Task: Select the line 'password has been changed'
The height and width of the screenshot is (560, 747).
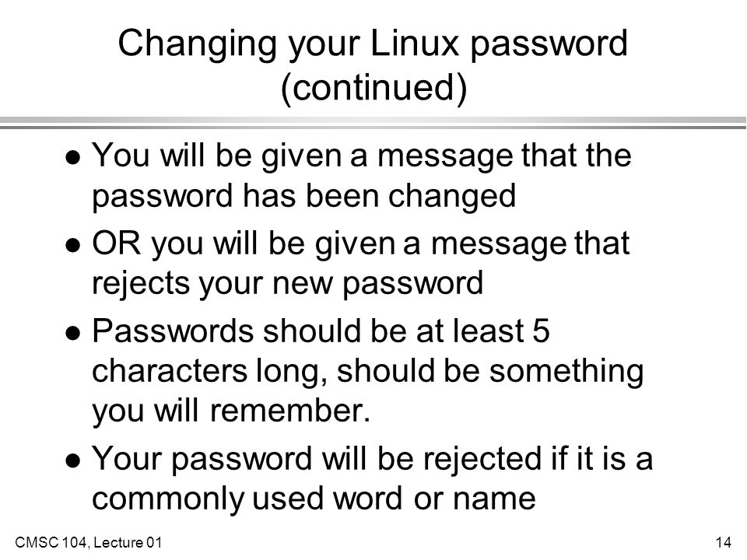Action: 304,197
